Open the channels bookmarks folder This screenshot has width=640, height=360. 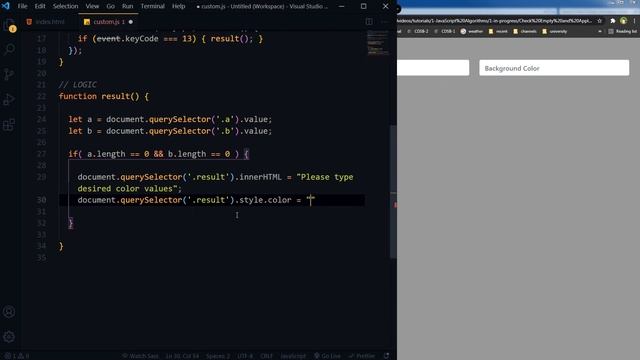(x=525, y=31)
